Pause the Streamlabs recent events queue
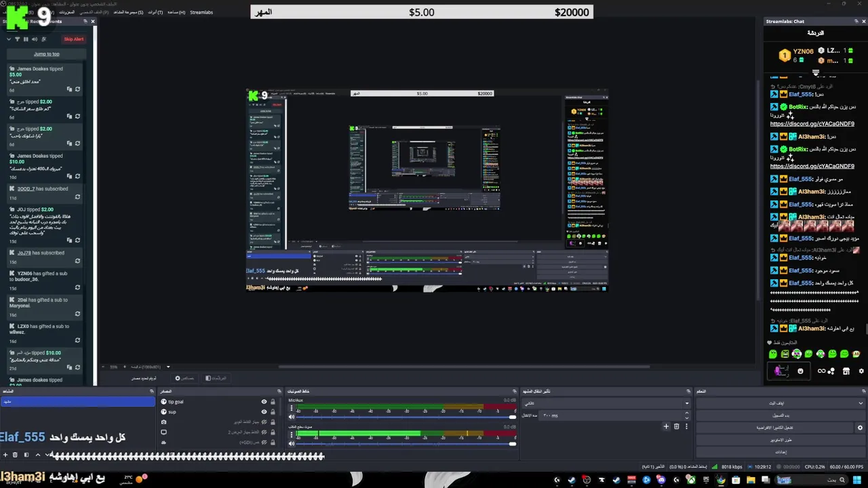 point(26,39)
